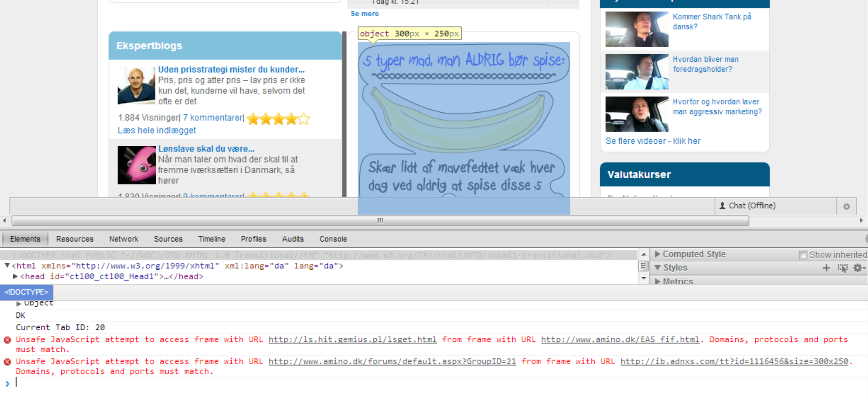Click the page's horizontal scrollbar thumb

pyautogui.click(x=380, y=221)
